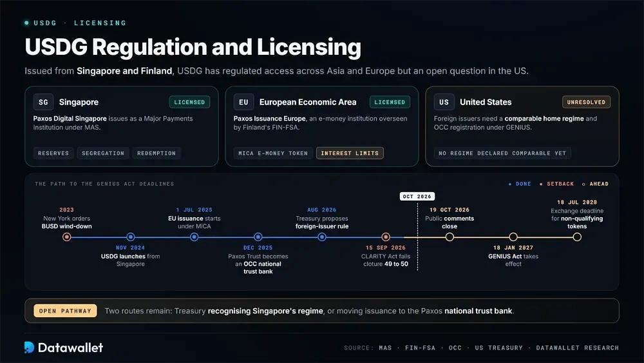Click the USDG Regulation and Licensing title
The image size is (644, 363).
193,47
